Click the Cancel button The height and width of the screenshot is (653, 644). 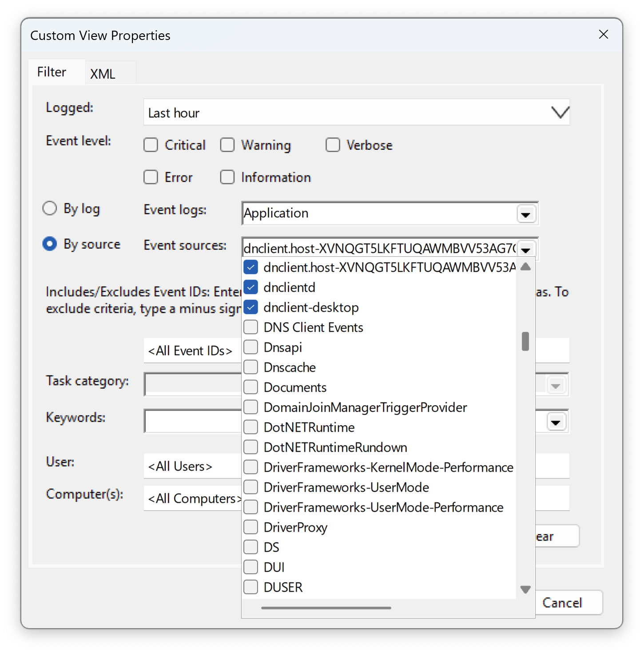[562, 602]
